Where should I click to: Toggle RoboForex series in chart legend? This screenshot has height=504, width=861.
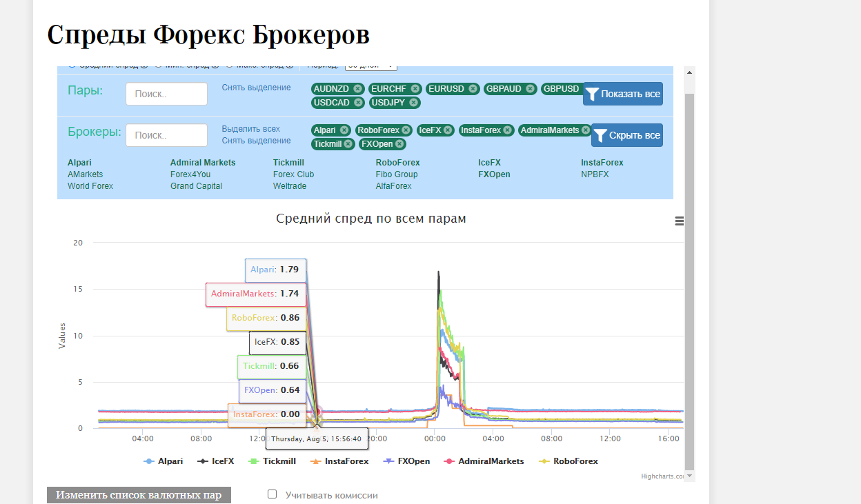pyautogui.click(x=568, y=461)
